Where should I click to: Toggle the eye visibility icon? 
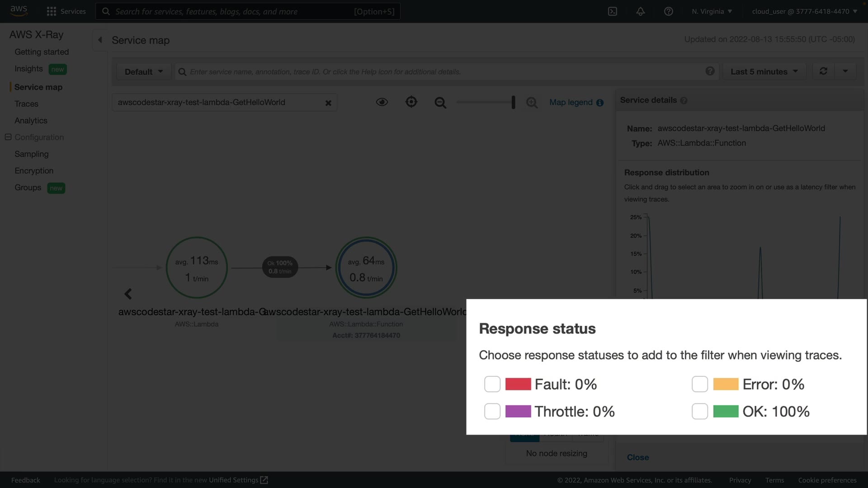(382, 102)
